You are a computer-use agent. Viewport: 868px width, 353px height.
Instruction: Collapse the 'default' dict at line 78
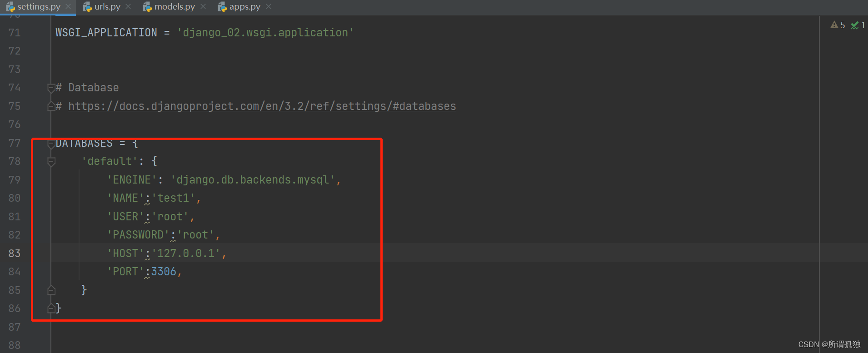click(51, 161)
